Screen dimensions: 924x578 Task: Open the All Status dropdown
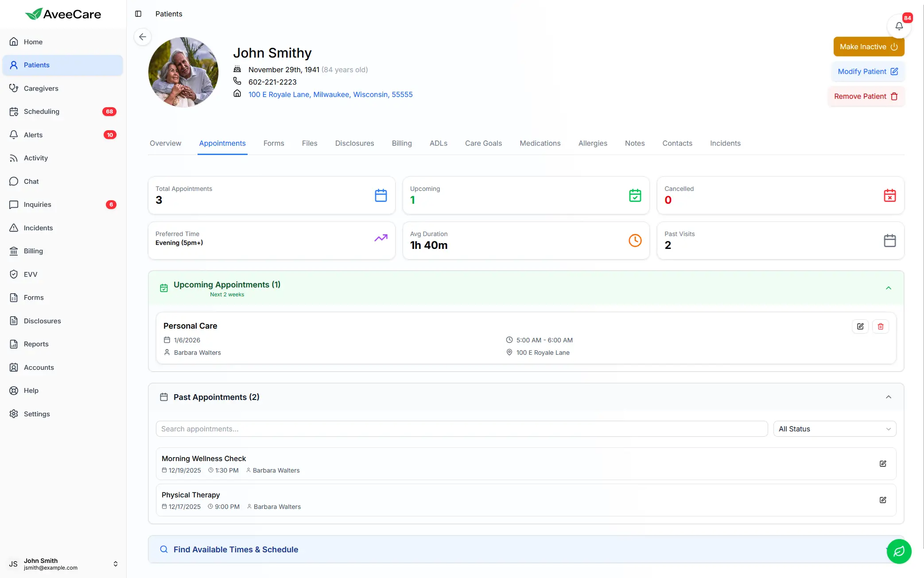835,429
